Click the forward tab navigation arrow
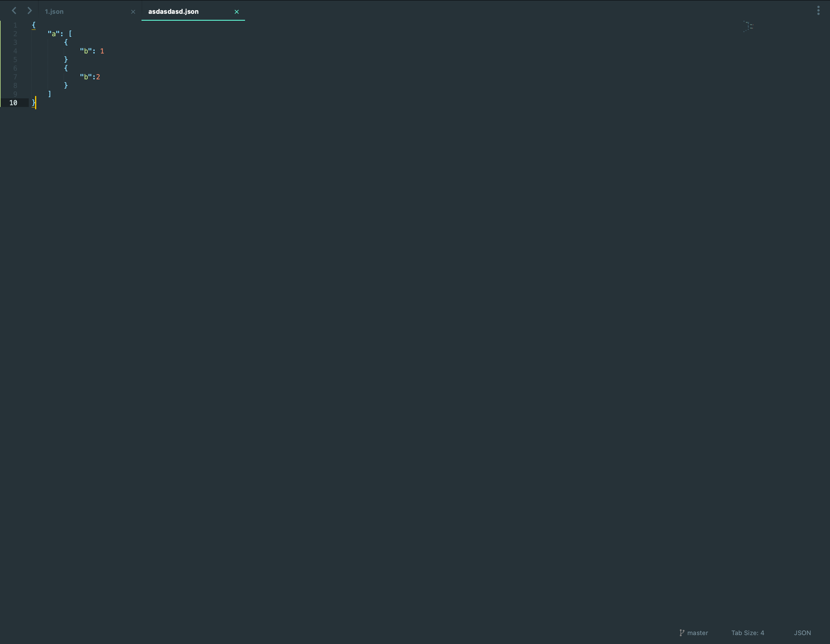The image size is (830, 644). [x=30, y=11]
